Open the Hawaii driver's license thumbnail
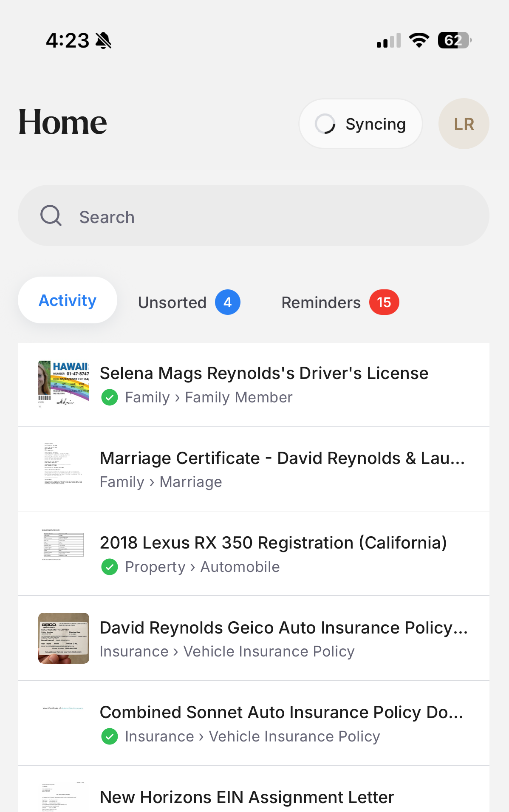 64,384
